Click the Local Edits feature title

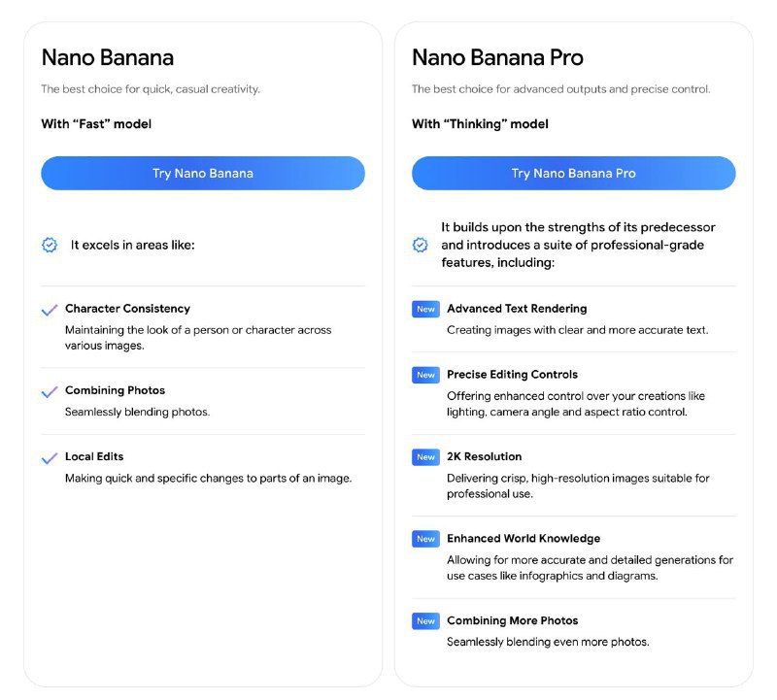coord(94,456)
